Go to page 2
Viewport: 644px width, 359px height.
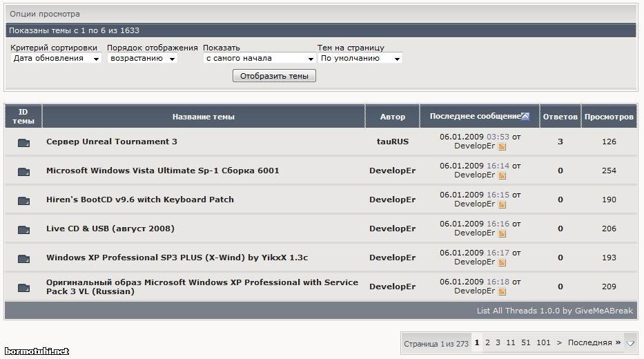[x=487, y=342]
